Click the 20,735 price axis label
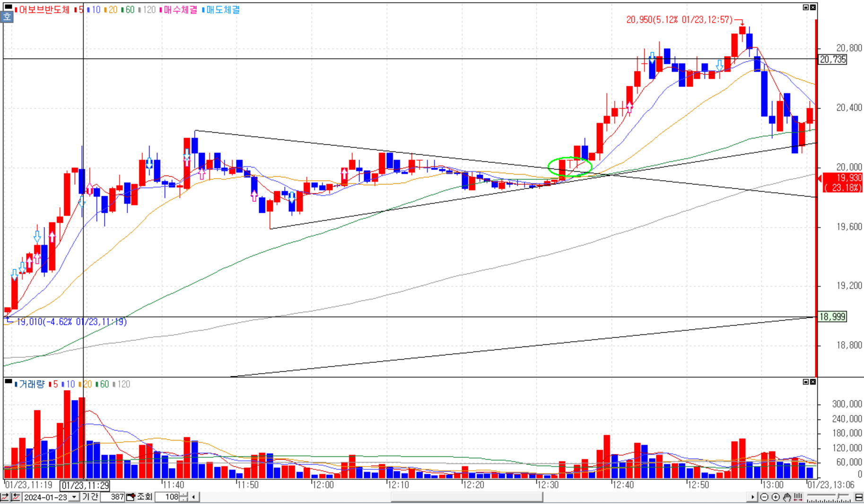The height and width of the screenshot is (504, 864). click(833, 60)
